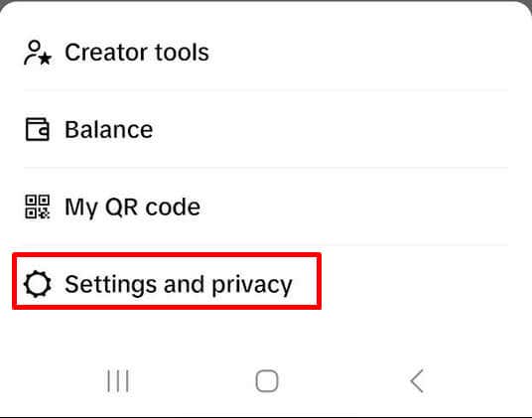
Task: Click the "Balance" text label
Action: (109, 130)
